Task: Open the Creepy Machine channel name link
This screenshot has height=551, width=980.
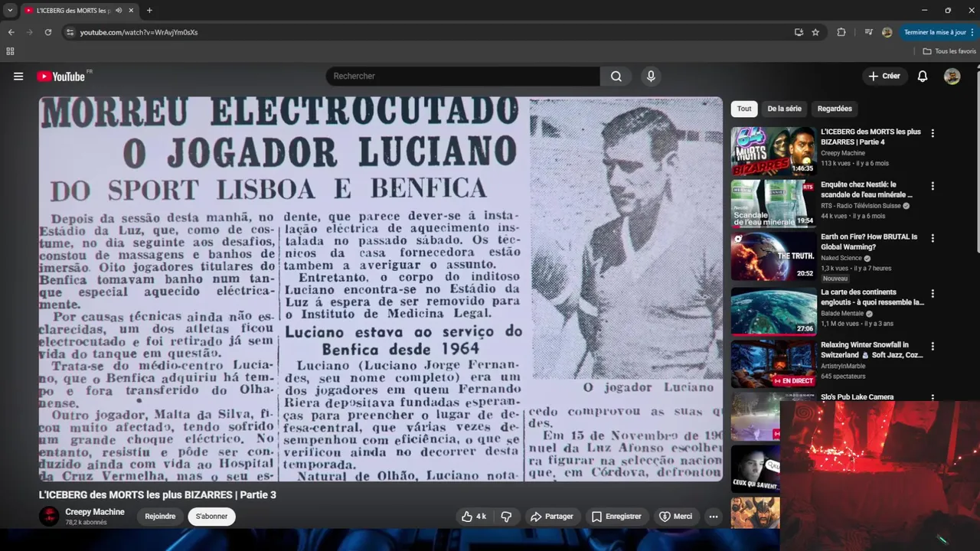Action: (x=95, y=512)
